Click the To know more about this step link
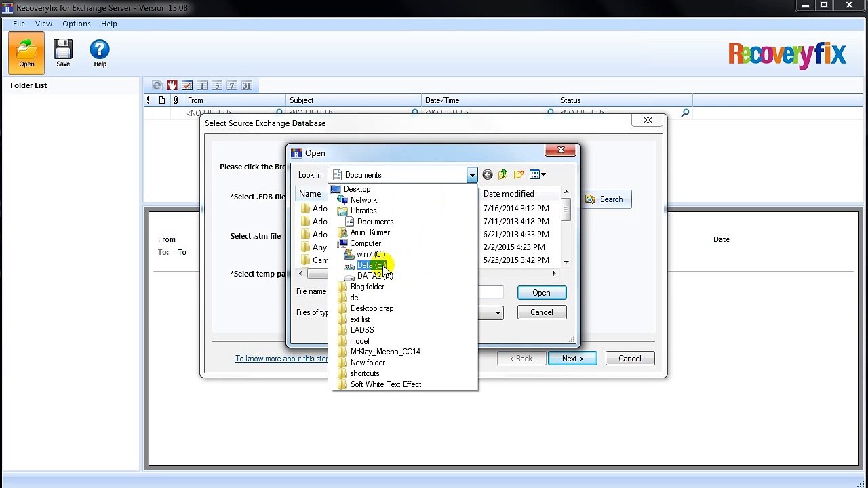Screen dimensions: 868x488 coord(281,359)
